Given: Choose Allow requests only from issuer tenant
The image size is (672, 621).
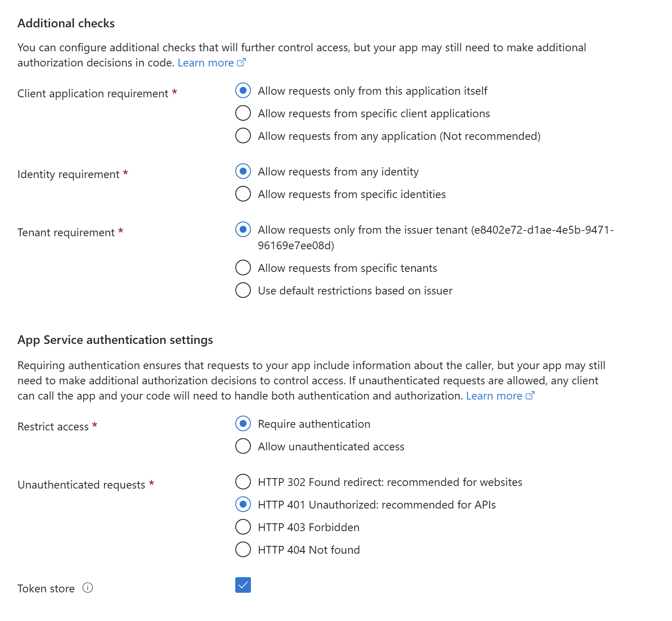Looking at the screenshot, I should pyautogui.click(x=243, y=229).
